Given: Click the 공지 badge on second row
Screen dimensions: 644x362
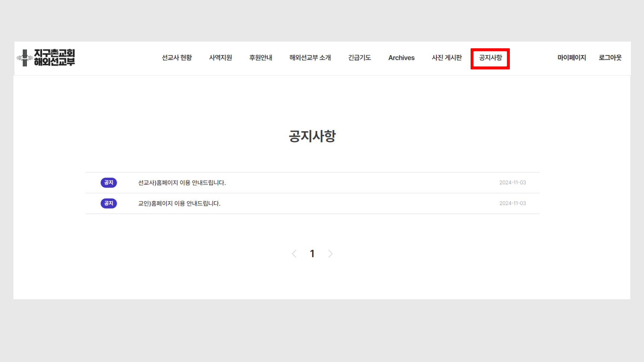Looking at the screenshot, I should coord(108,203).
